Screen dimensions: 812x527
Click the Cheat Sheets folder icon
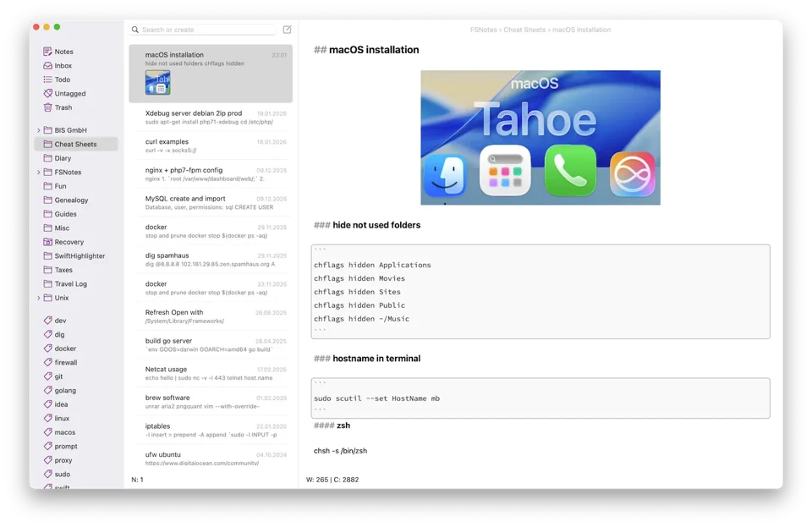(47, 144)
